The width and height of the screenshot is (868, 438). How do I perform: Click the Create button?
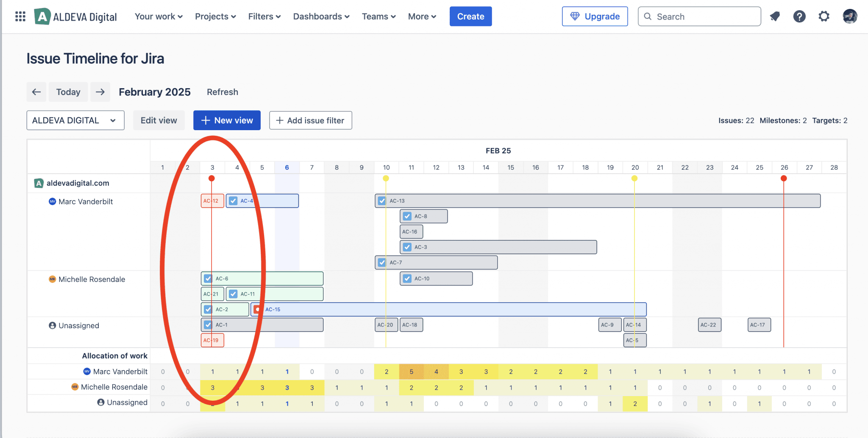[471, 17]
